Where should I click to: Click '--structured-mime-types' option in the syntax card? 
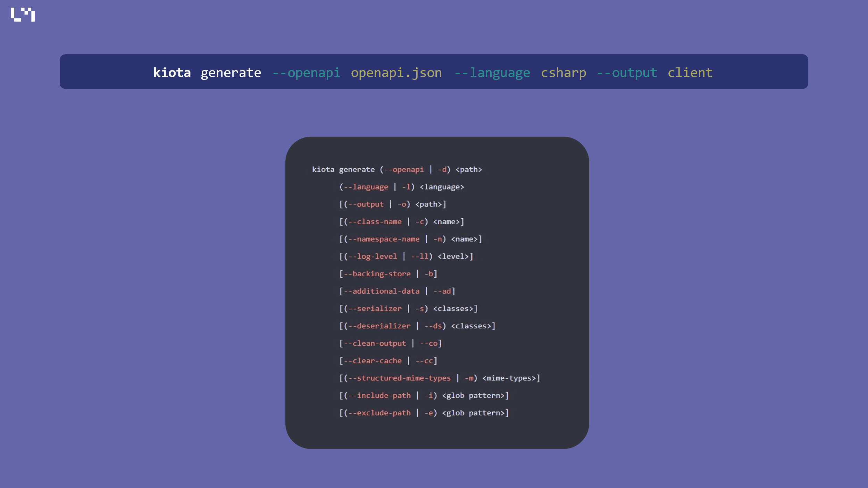(x=399, y=378)
